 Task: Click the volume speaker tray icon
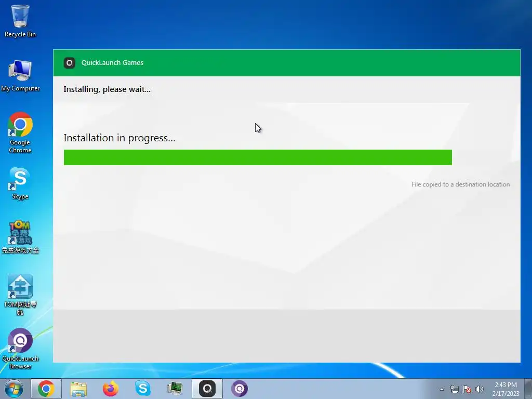[480, 389]
